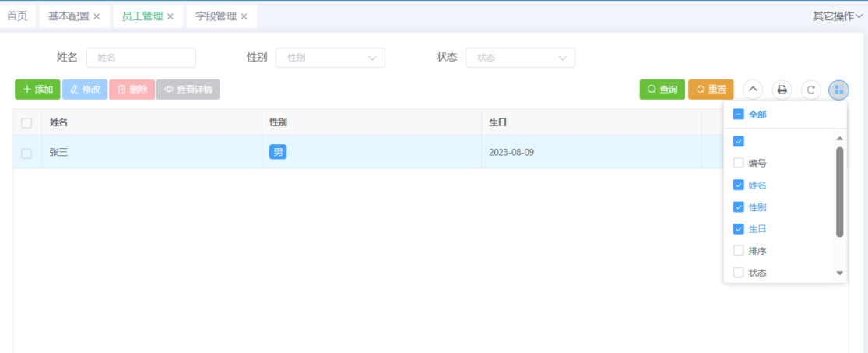Check the 编号 column checkbox
This screenshot has height=353, width=868.
[739, 164]
